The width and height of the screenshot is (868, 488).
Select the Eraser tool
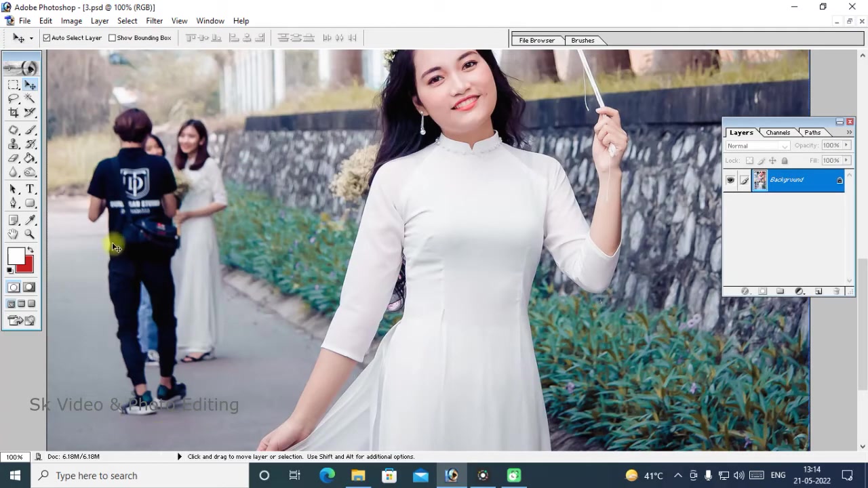[x=14, y=158]
